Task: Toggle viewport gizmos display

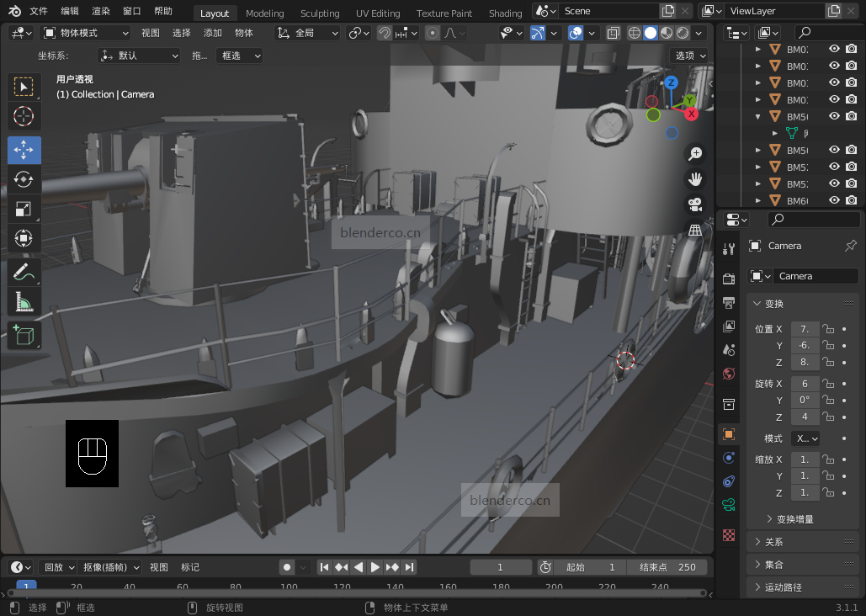Action: click(538, 33)
